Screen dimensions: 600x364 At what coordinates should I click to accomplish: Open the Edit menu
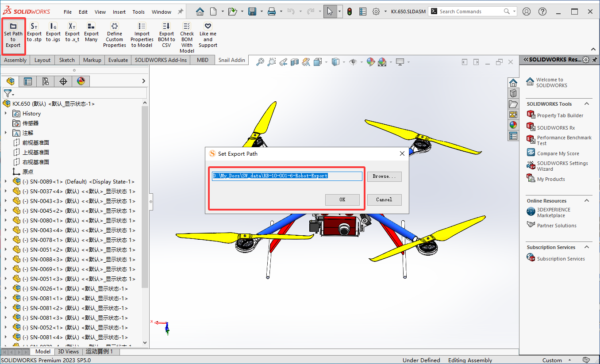pos(83,12)
